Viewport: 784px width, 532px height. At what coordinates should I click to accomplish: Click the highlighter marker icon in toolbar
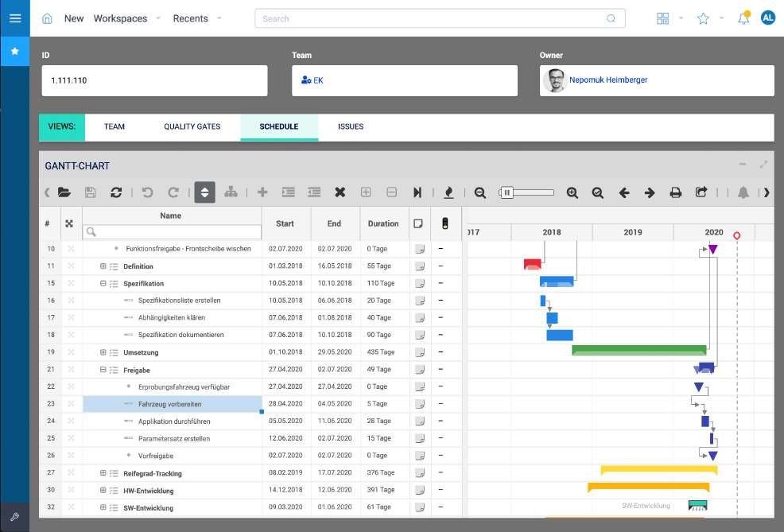coord(448,192)
